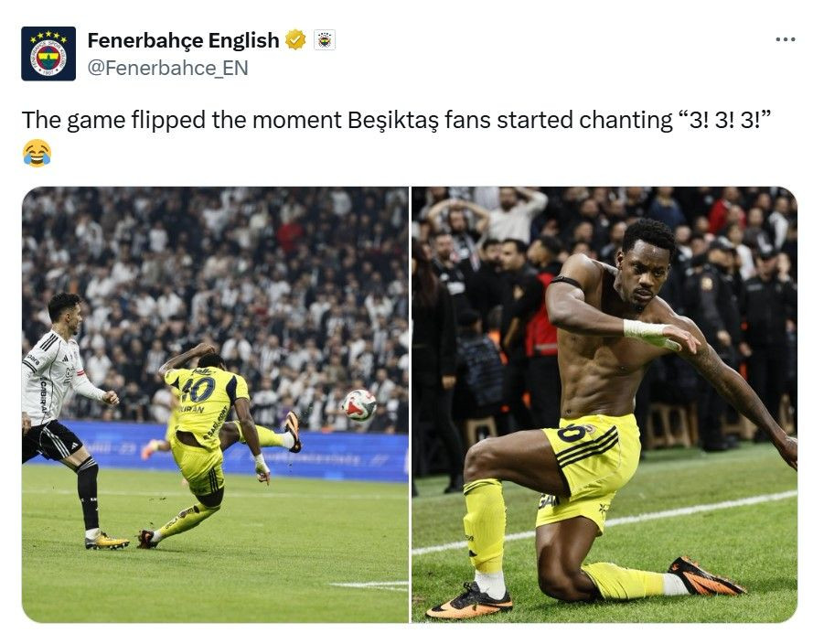Open the Fenerbahçe English profile avatar
Image resolution: width=813 pixels, height=644 pixels.
coord(48,53)
